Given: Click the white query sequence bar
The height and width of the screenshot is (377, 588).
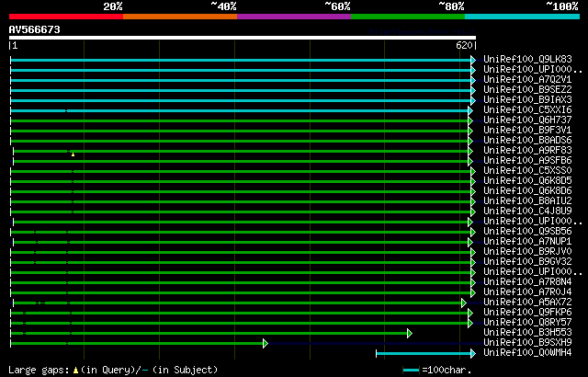Looking at the screenshot, I should coord(242,38).
